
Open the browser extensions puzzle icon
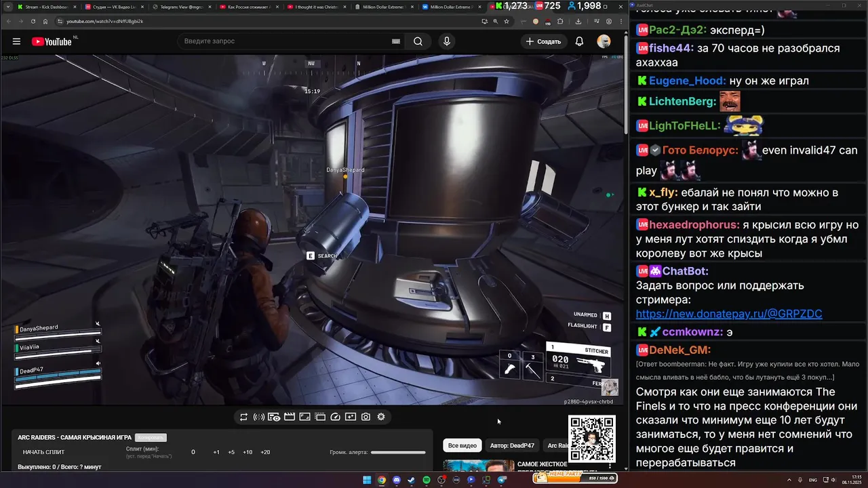tap(560, 21)
